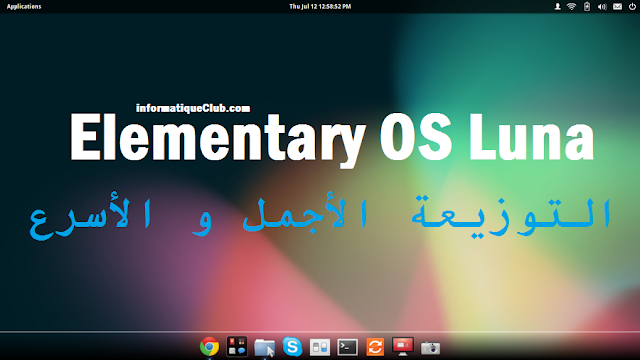Launch the camera screenshot tool

430,348
